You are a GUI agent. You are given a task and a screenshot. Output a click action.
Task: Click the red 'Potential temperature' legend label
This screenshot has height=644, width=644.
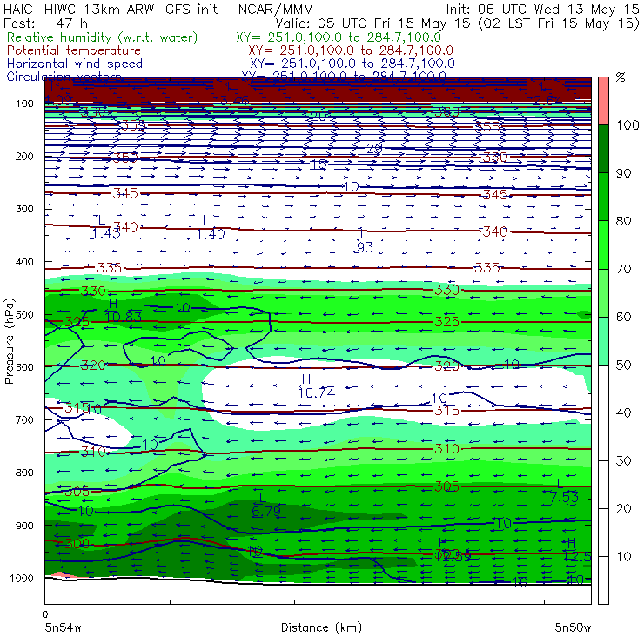pos(74,50)
